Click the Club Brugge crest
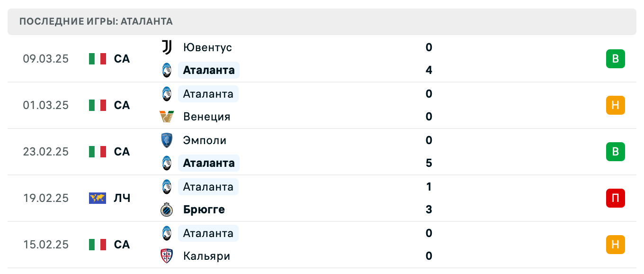The height and width of the screenshot is (274, 644). click(x=167, y=210)
